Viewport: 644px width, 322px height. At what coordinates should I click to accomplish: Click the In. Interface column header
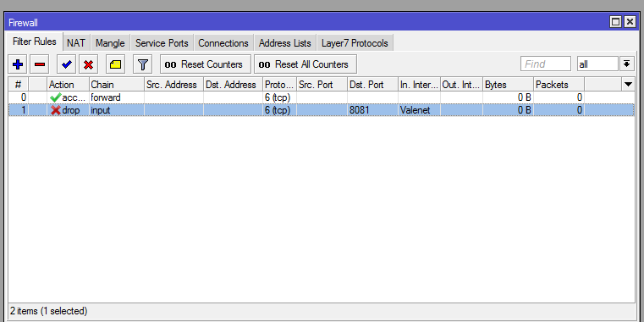click(x=420, y=85)
